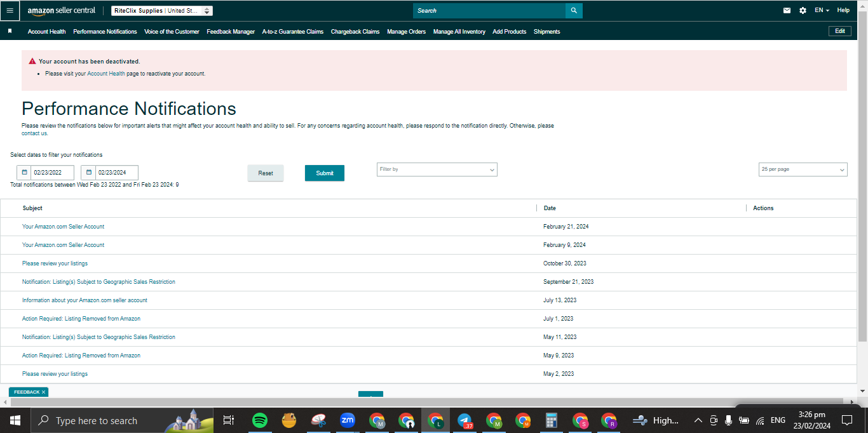The height and width of the screenshot is (433, 868).
Task: Click the Submit button
Action: [325, 173]
